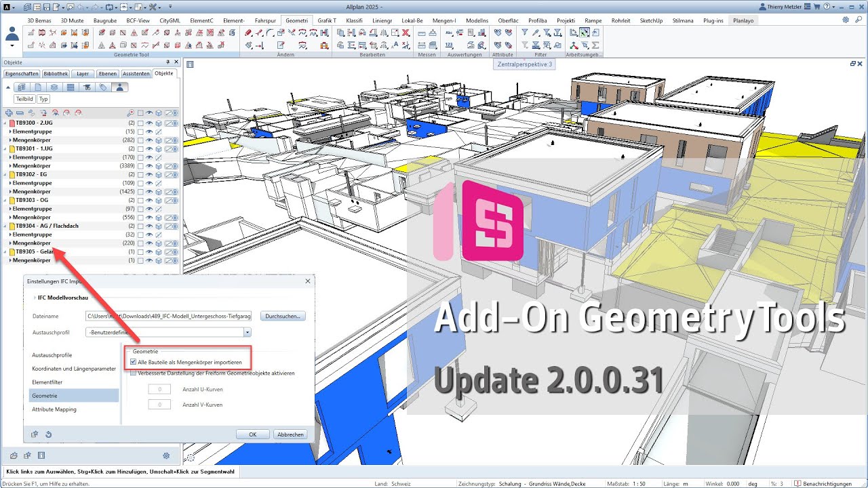Select the person sort icon in Objekte panel
Screen dimensions: 868x488
(x=119, y=87)
